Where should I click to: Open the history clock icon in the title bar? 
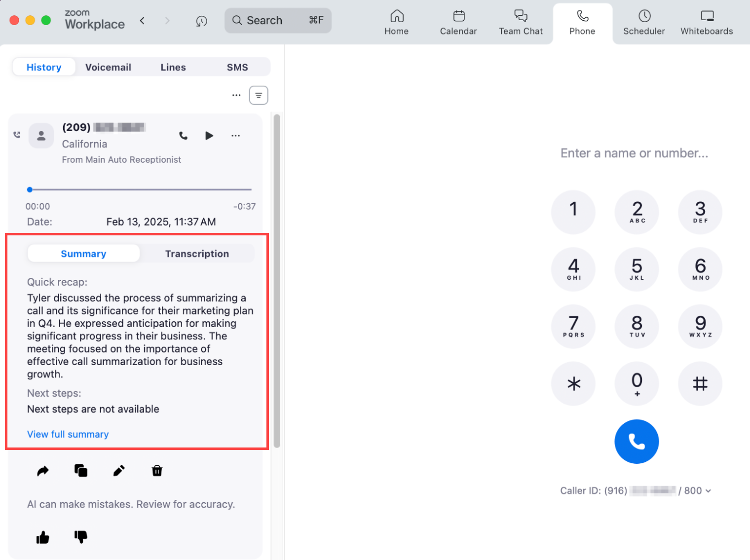pyautogui.click(x=201, y=21)
